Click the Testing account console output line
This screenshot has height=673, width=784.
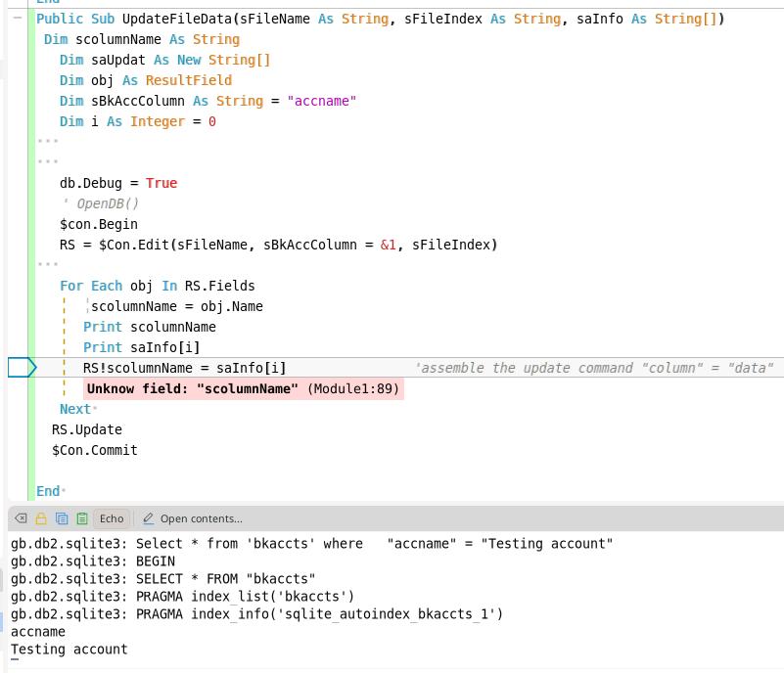pos(69,649)
